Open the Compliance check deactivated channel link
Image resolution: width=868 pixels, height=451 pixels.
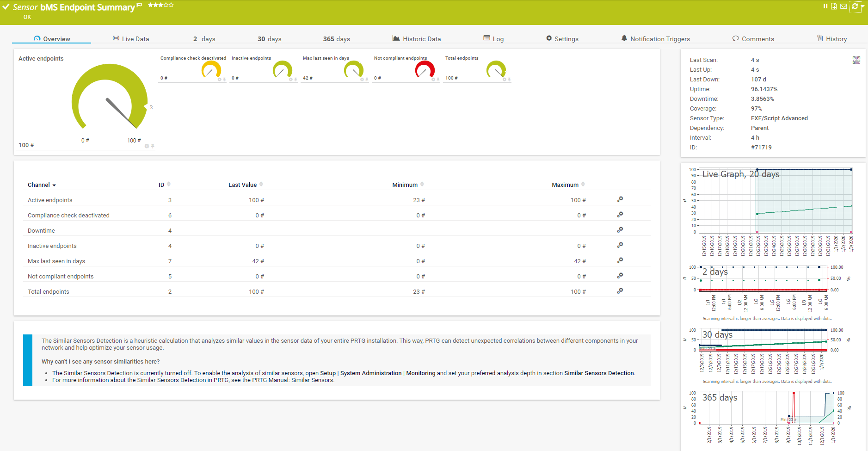point(68,216)
